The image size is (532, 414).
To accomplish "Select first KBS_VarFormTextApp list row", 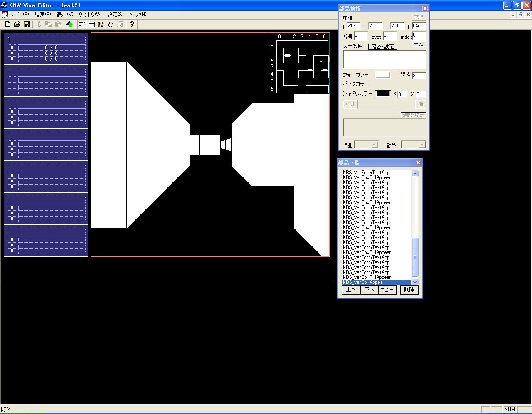I will coord(377,172).
